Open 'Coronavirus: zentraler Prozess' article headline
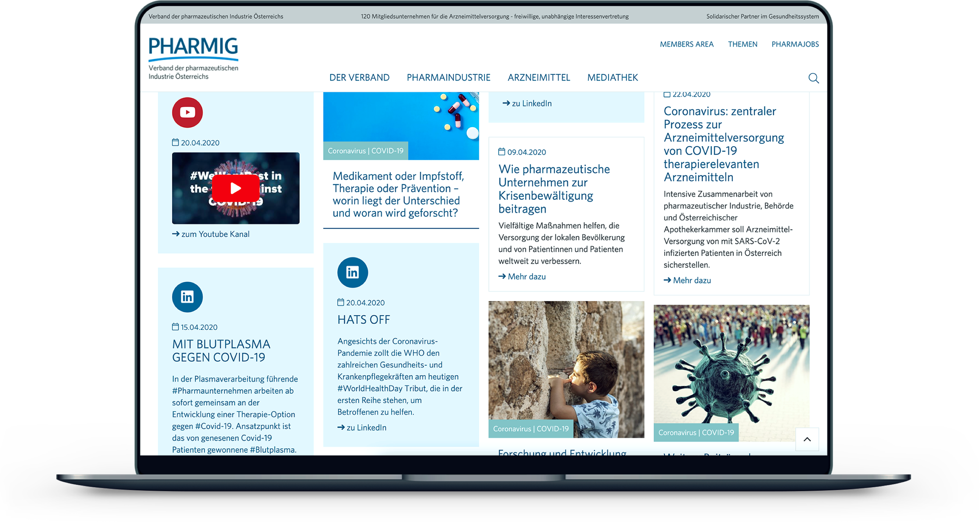This screenshot has height=523, width=980. 724,144
